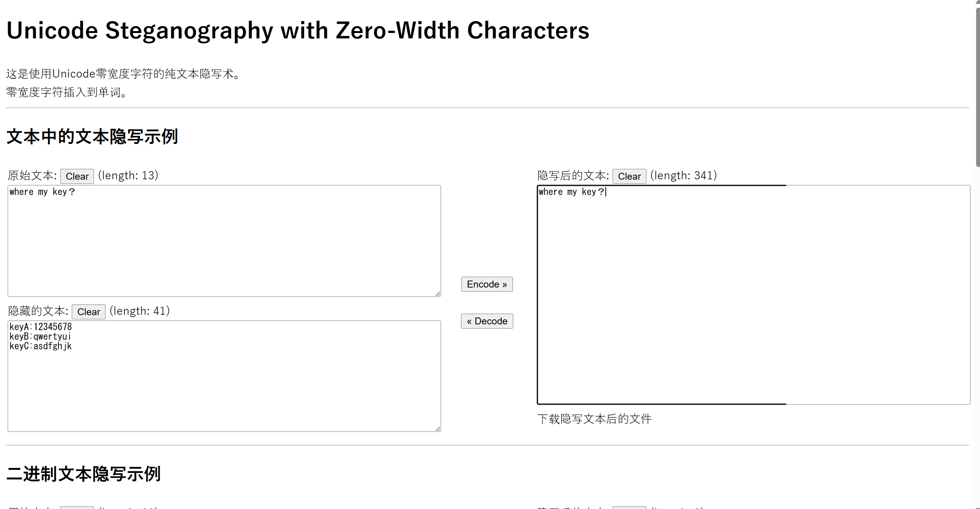
Task: Click the 文本中的文本隐写示例 section heading
Action: pyautogui.click(x=92, y=137)
